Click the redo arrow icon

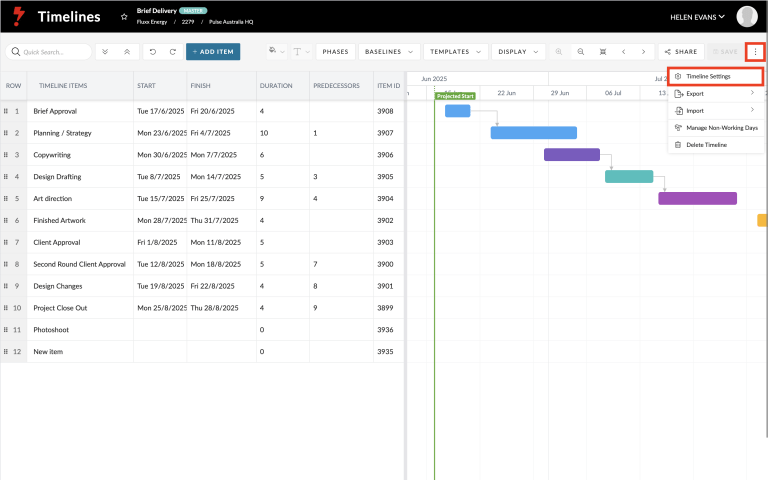coord(173,51)
